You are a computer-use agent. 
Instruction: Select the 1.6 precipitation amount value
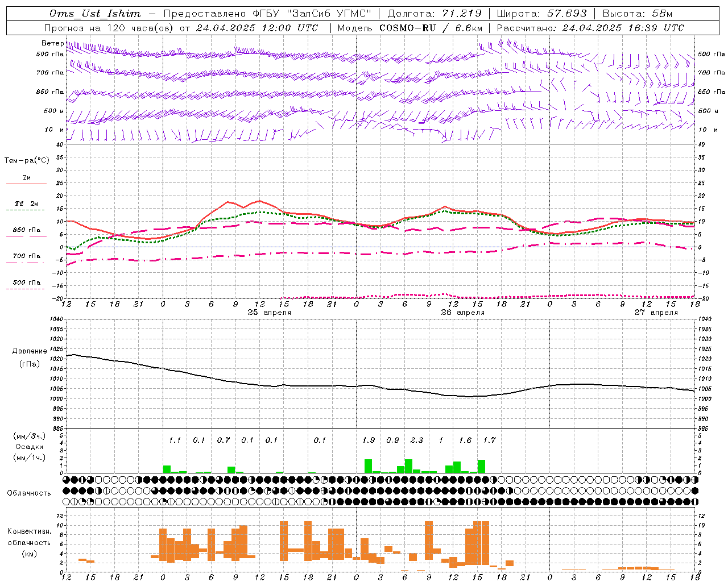(x=465, y=440)
